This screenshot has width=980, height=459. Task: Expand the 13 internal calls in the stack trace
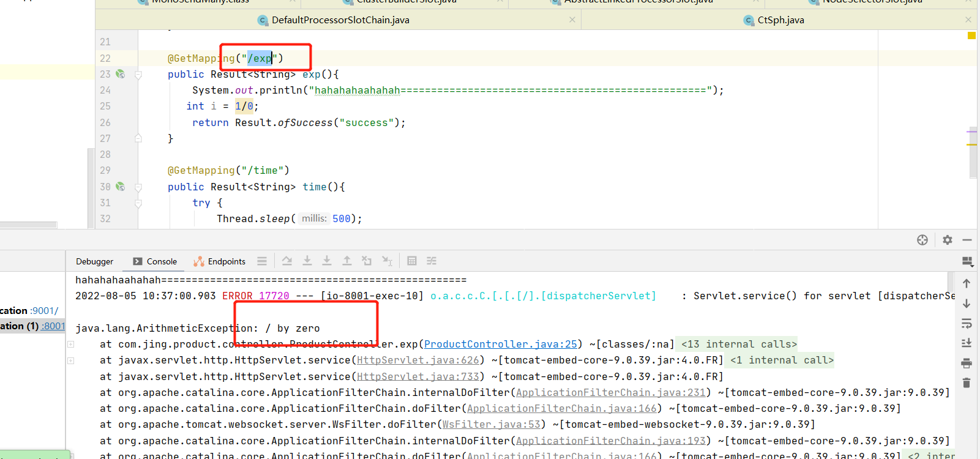(x=739, y=344)
